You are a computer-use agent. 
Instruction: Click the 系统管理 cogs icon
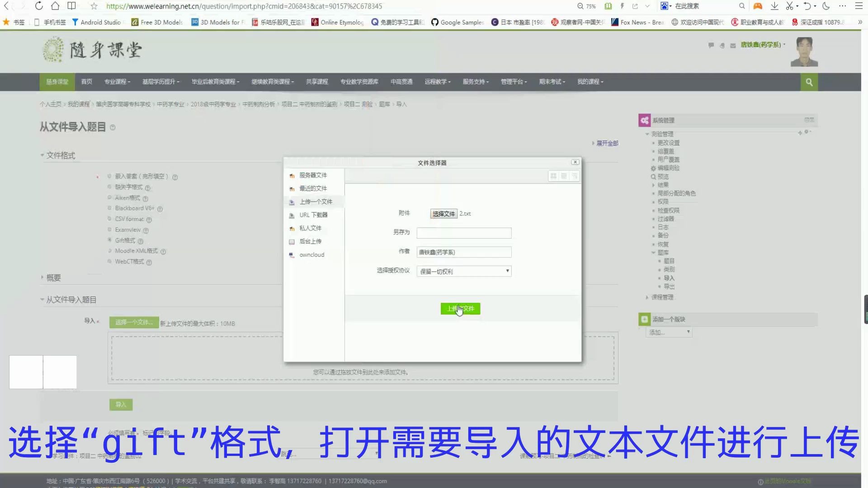(645, 120)
